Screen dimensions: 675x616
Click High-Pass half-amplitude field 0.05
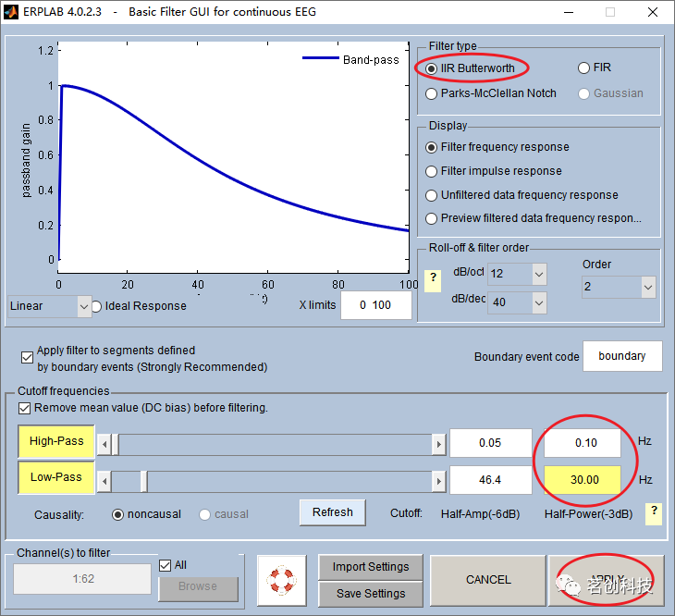490,443
